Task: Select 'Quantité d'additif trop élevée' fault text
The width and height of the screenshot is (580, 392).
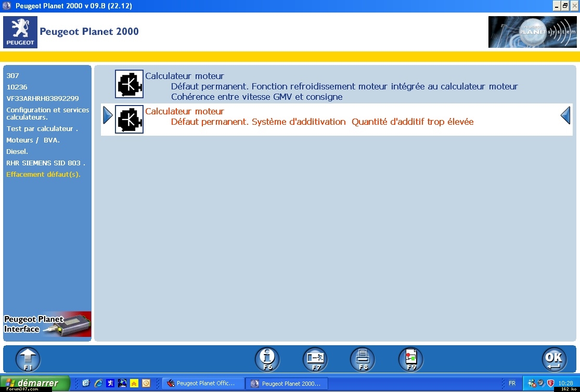Action: point(413,122)
